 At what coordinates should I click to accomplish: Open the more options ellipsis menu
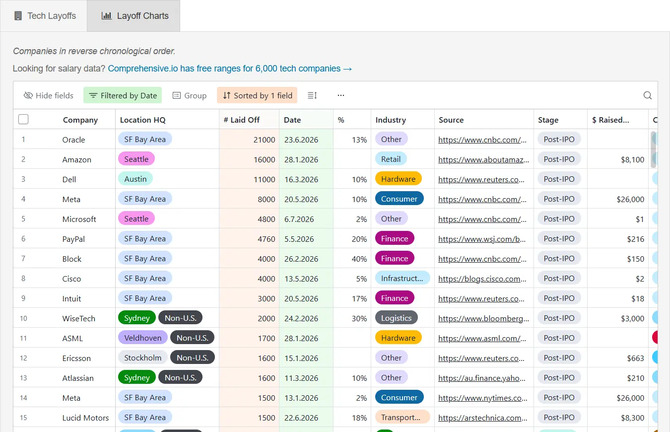(341, 95)
